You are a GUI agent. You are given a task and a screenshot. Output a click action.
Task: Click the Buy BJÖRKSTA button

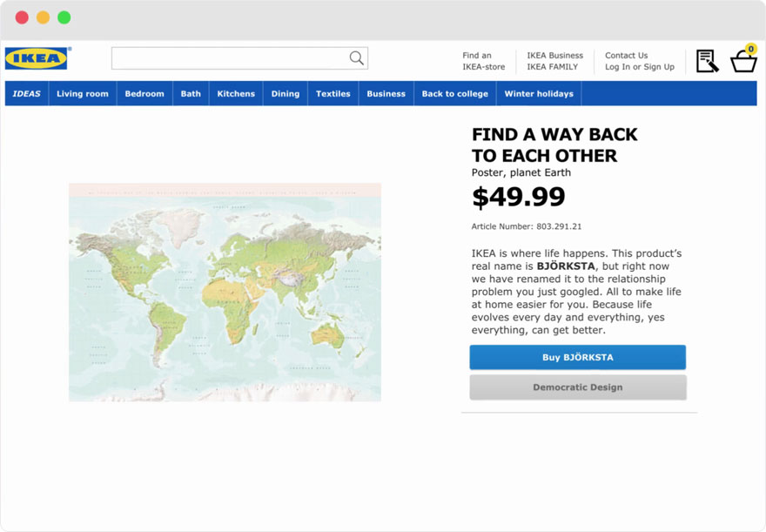[x=577, y=358]
